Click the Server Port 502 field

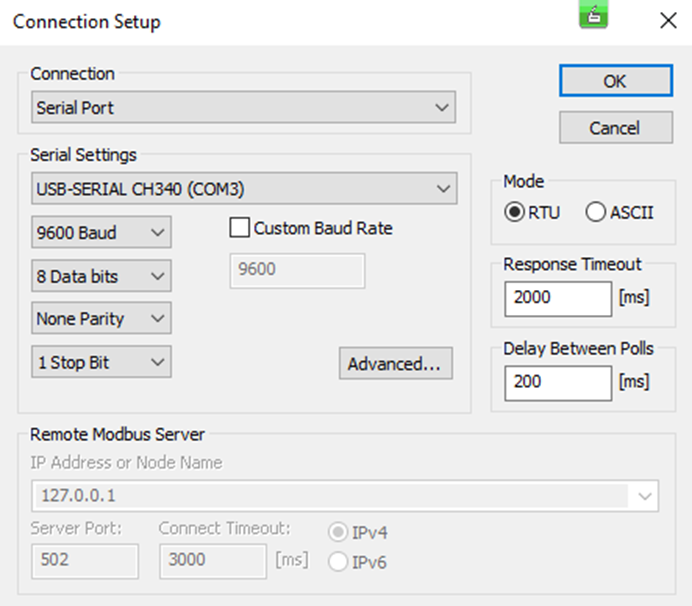point(84,560)
